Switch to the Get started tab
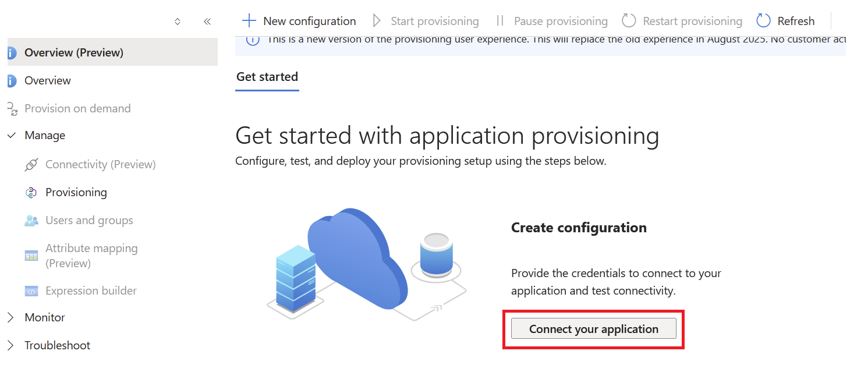 tap(267, 77)
